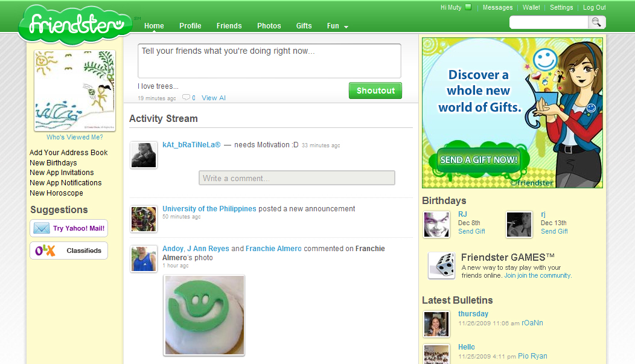This screenshot has width=635, height=364.
Task: Click the Who's Viewed Me link
Action: (x=74, y=137)
